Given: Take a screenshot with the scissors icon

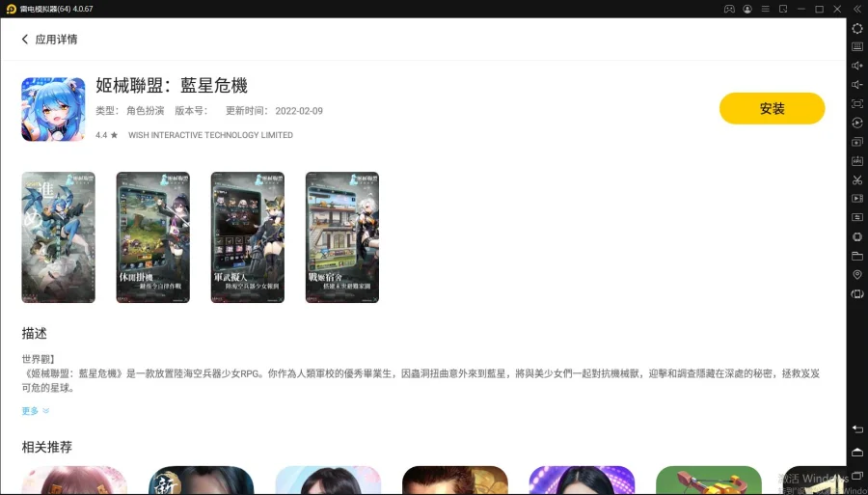Looking at the screenshot, I should pyautogui.click(x=857, y=179).
